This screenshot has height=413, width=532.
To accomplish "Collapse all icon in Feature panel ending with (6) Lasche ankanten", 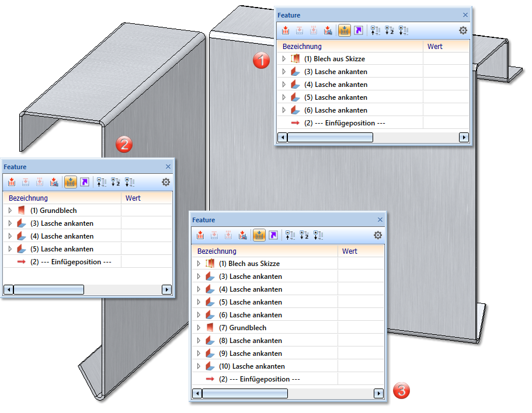I will tap(375, 30).
